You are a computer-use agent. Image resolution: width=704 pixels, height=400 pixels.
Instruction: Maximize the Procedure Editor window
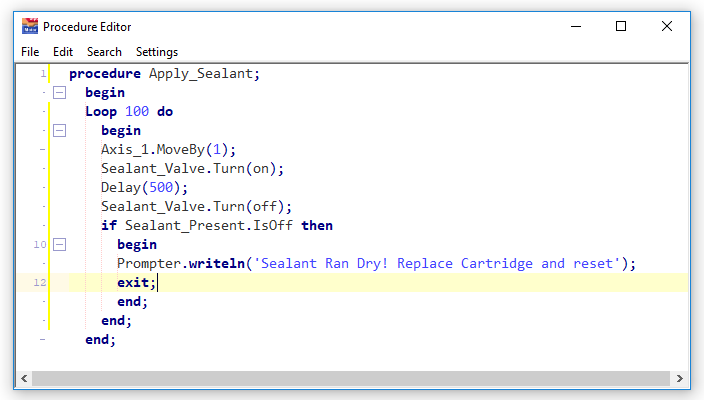point(621,27)
